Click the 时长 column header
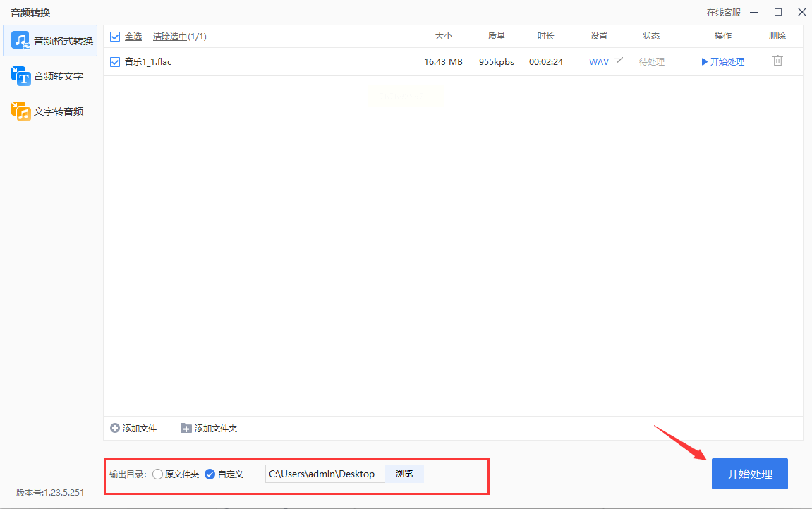The height and width of the screenshot is (509, 812). [x=546, y=36]
